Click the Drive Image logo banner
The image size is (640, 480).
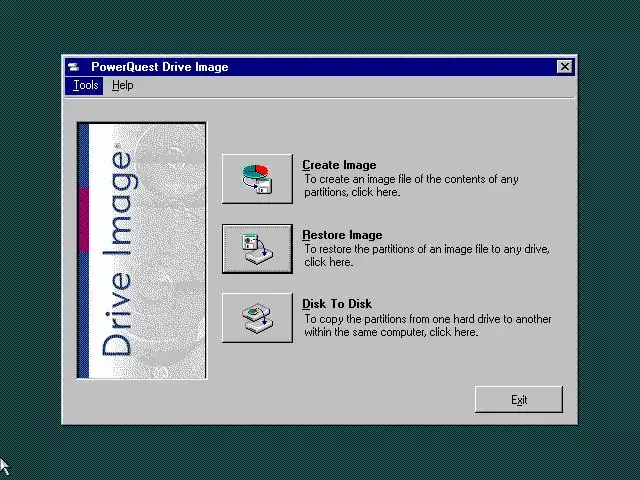(x=142, y=251)
